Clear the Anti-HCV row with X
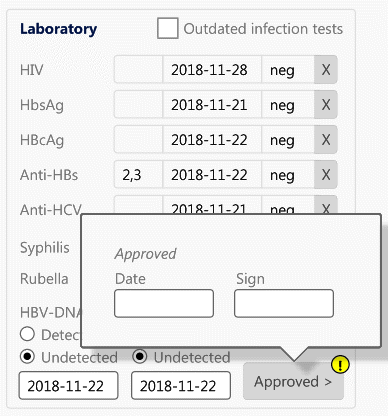388x416 pixels. [326, 205]
